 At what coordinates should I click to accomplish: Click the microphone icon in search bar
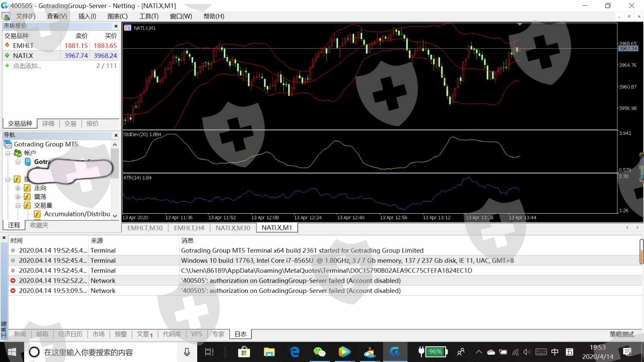187,352
